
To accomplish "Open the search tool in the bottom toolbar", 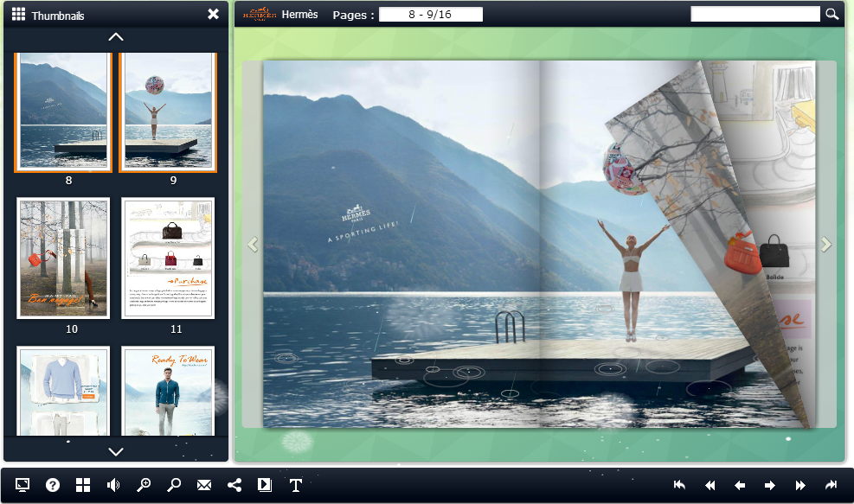I will click(x=174, y=485).
